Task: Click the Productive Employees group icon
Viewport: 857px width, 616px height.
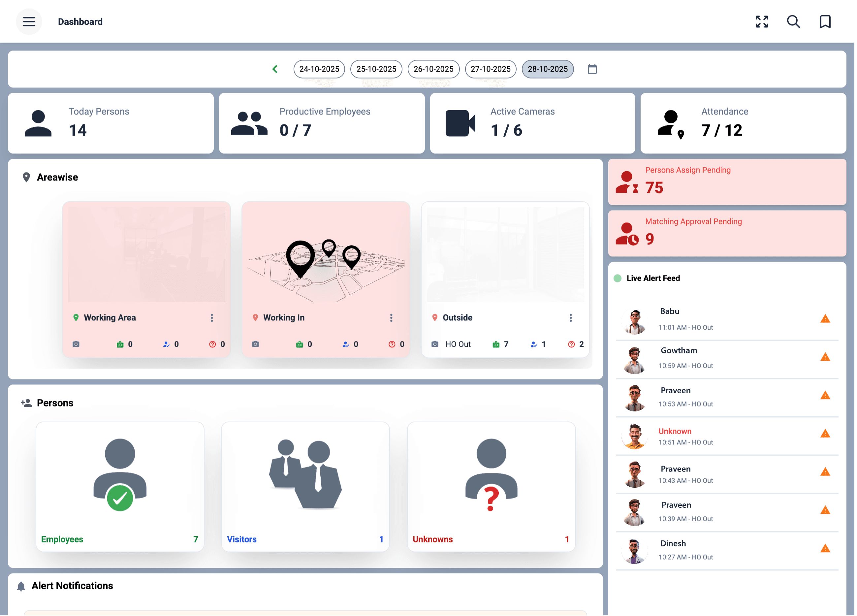Action: 250,124
